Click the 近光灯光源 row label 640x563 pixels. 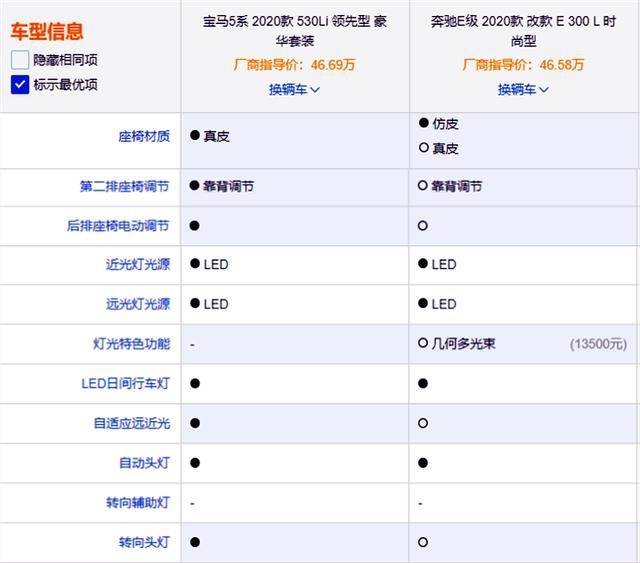pyautogui.click(x=138, y=265)
